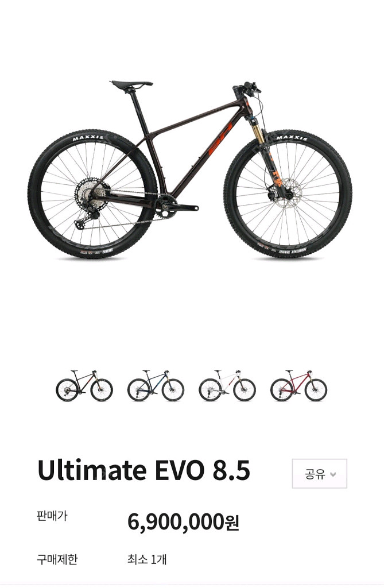The image size is (384, 588).
Task: Select the red bike thumbnail
Action: coord(299,385)
